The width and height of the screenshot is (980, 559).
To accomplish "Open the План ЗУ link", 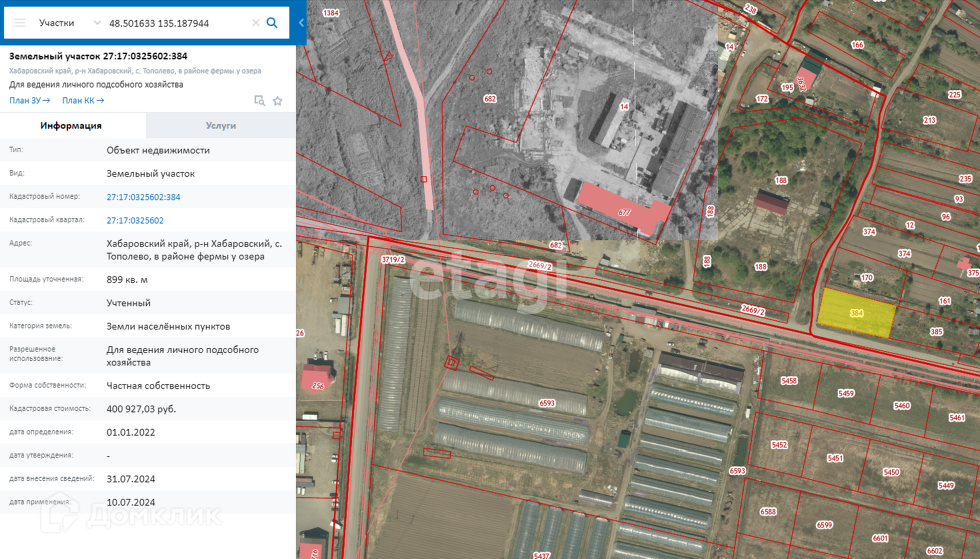I will coord(29,101).
